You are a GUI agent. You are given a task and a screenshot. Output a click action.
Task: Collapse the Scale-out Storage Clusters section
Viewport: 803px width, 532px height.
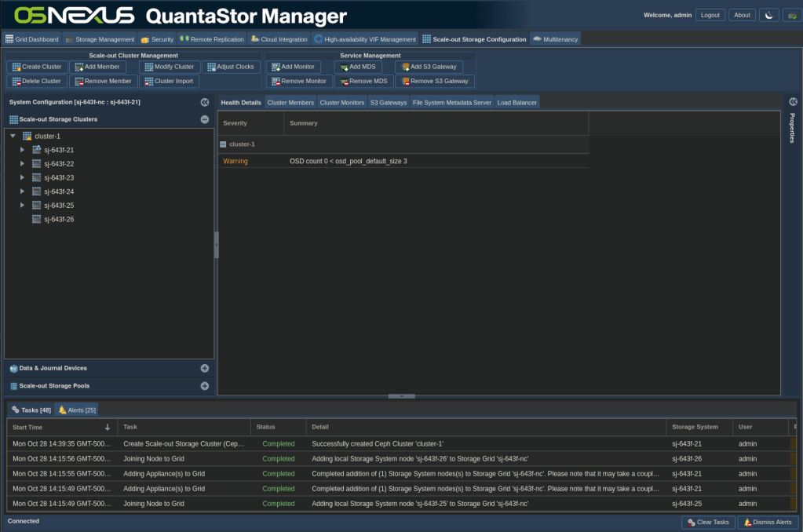(x=204, y=119)
